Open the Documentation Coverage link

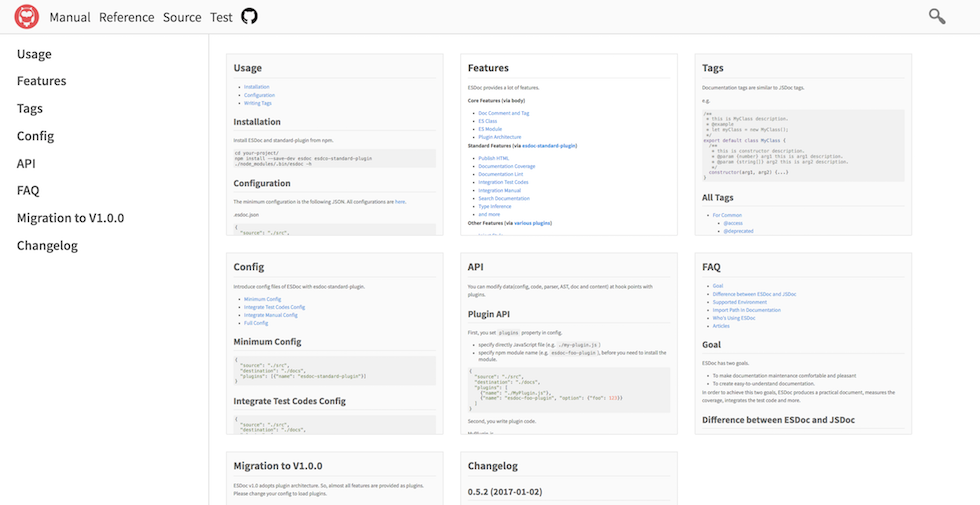coord(507,166)
